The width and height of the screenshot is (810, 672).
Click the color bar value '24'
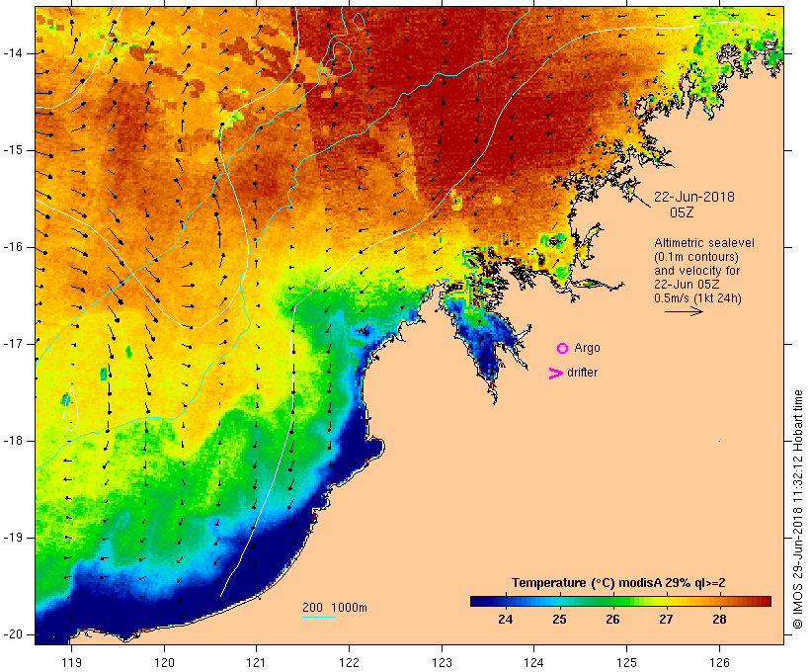[505, 619]
